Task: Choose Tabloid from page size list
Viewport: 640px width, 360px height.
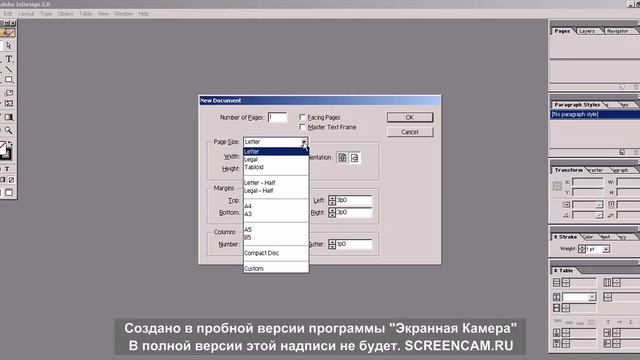Action: (x=276, y=167)
